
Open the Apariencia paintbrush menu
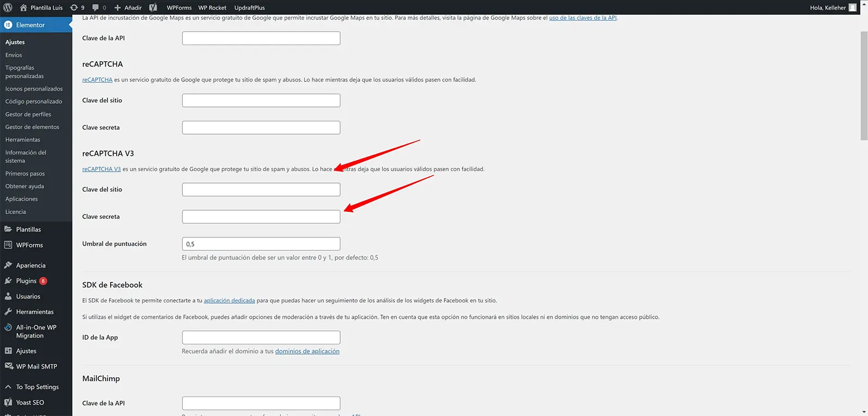[x=8, y=266]
